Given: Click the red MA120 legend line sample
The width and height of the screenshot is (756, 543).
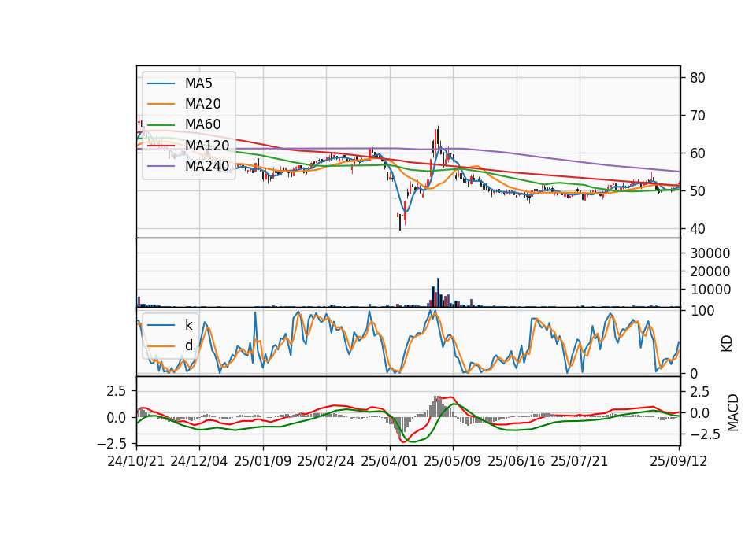Looking at the screenshot, I should (x=161, y=146).
